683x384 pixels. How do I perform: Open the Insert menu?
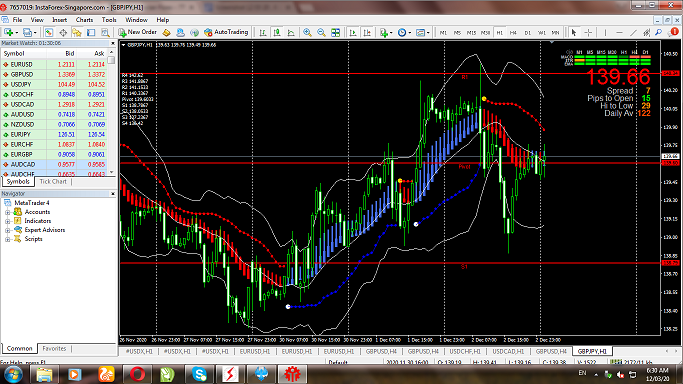click(x=60, y=20)
